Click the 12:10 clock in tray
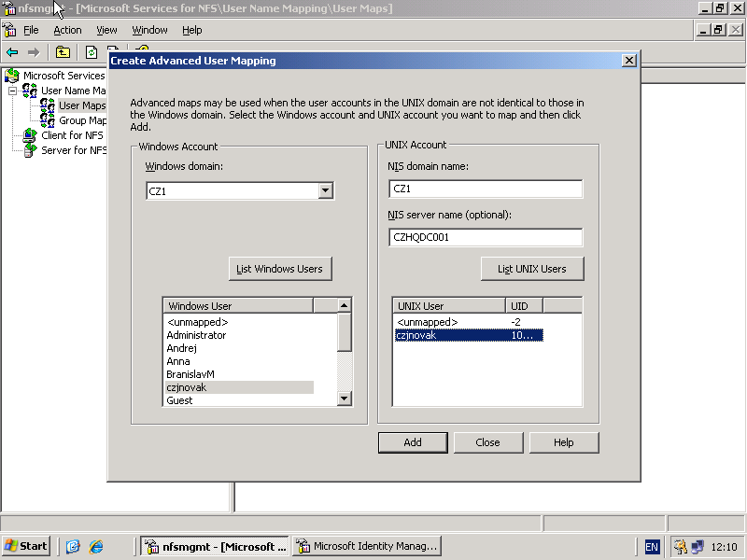 coord(725,547)
